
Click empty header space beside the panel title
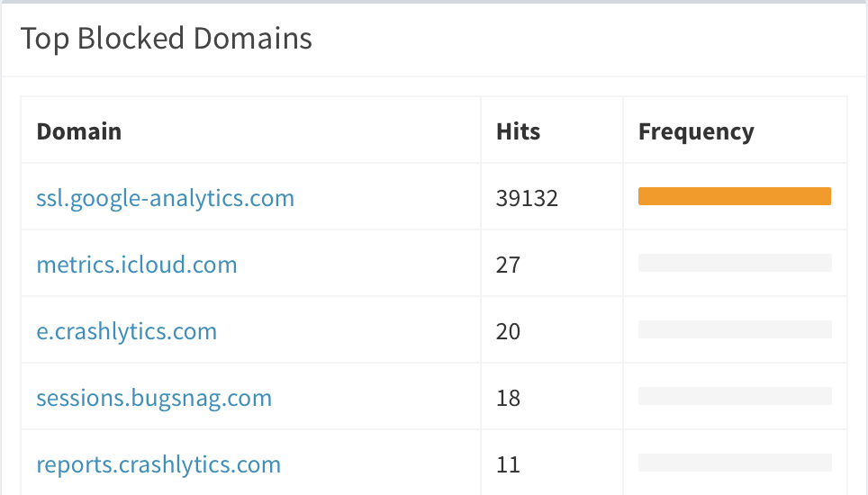(x=587, y=39)
